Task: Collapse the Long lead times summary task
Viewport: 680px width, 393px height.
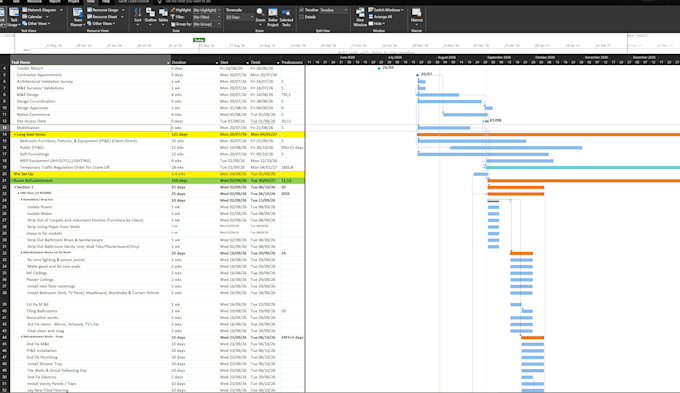Action: (x=15, y=134)
